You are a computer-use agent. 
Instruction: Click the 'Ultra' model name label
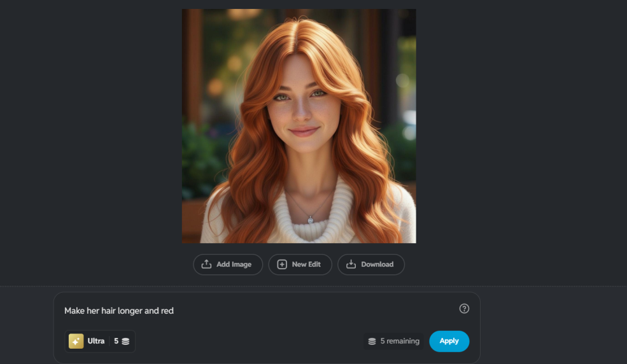[x=96, y=341]
